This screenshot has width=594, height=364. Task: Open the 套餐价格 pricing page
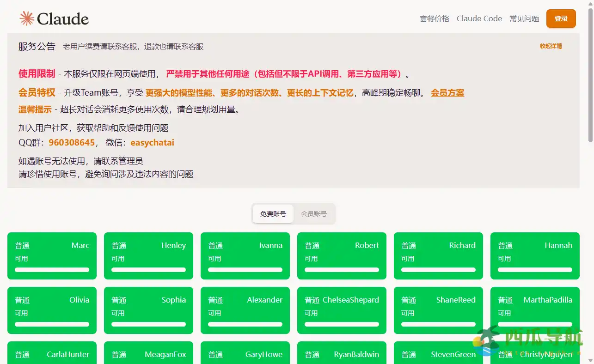point(434,18)
